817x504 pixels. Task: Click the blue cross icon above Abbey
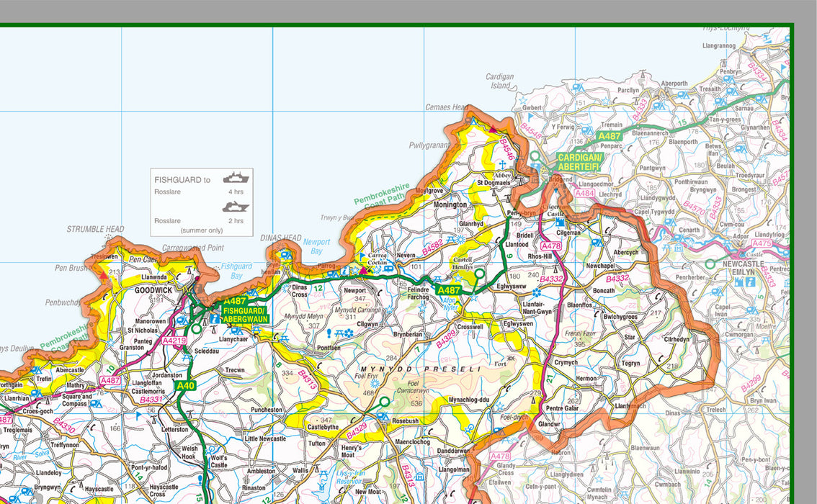pos(502,166)
